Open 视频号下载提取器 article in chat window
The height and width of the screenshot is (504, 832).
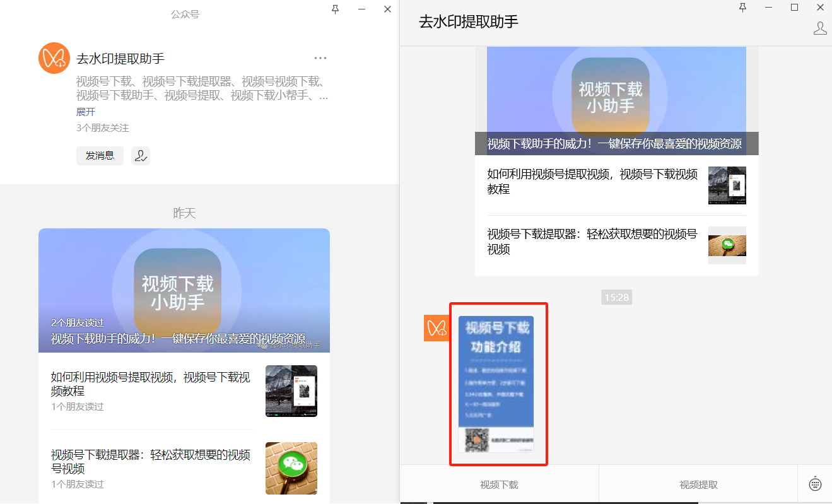click(593, 241)
